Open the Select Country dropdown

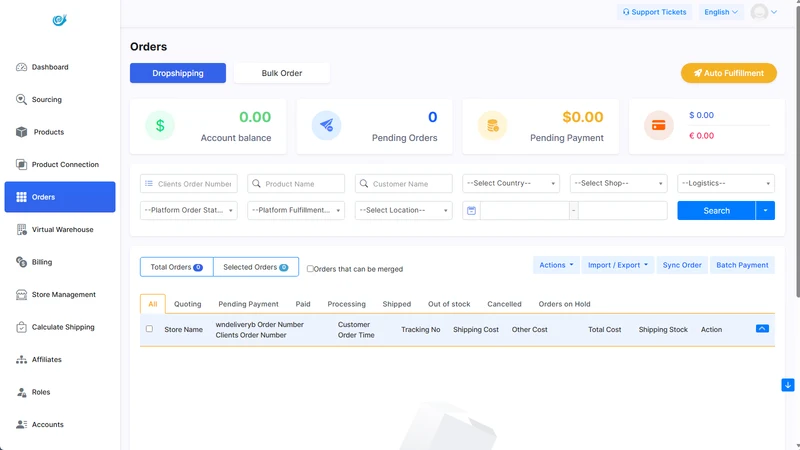511,183
